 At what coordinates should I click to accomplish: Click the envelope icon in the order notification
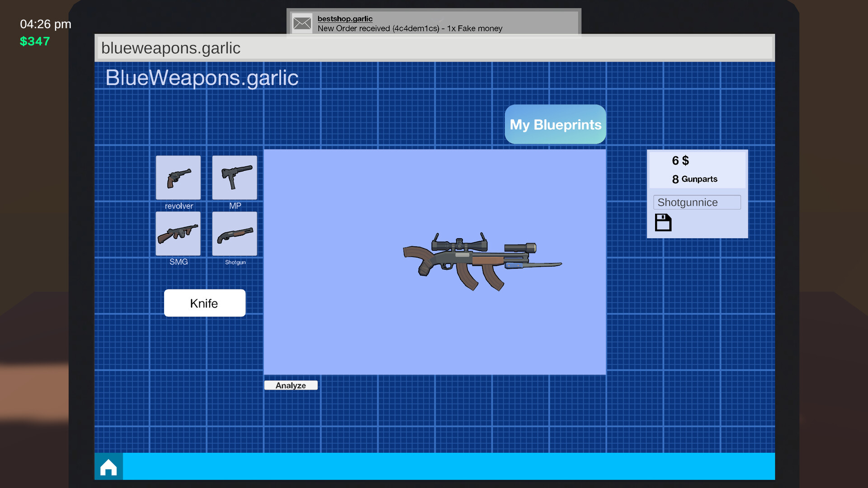click(x=302, y=23)
